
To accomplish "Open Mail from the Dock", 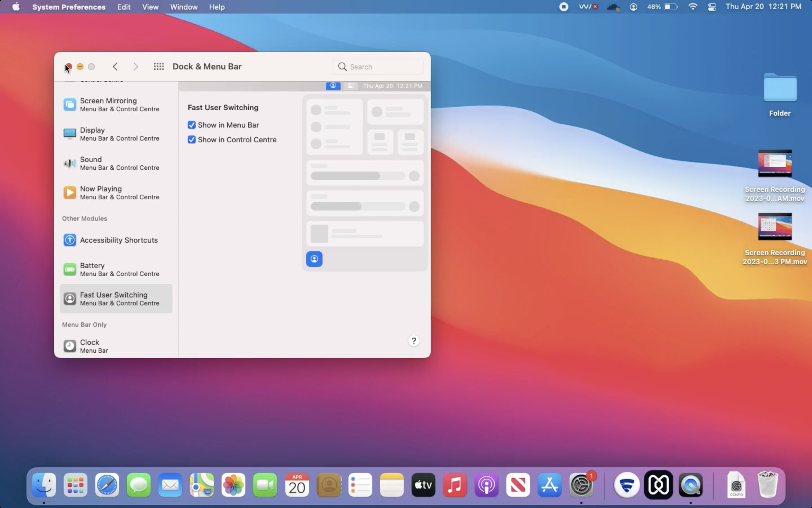I will point(170,485).
